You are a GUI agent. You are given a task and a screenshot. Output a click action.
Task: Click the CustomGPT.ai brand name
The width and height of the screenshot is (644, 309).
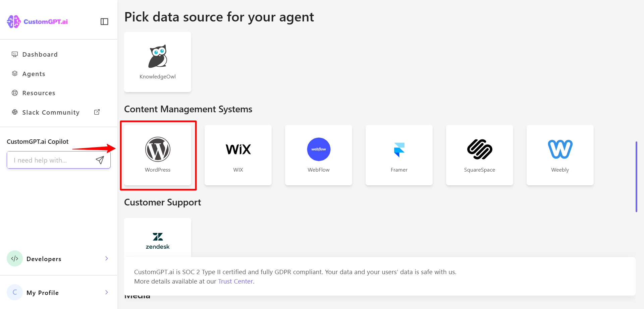[46, 22]
